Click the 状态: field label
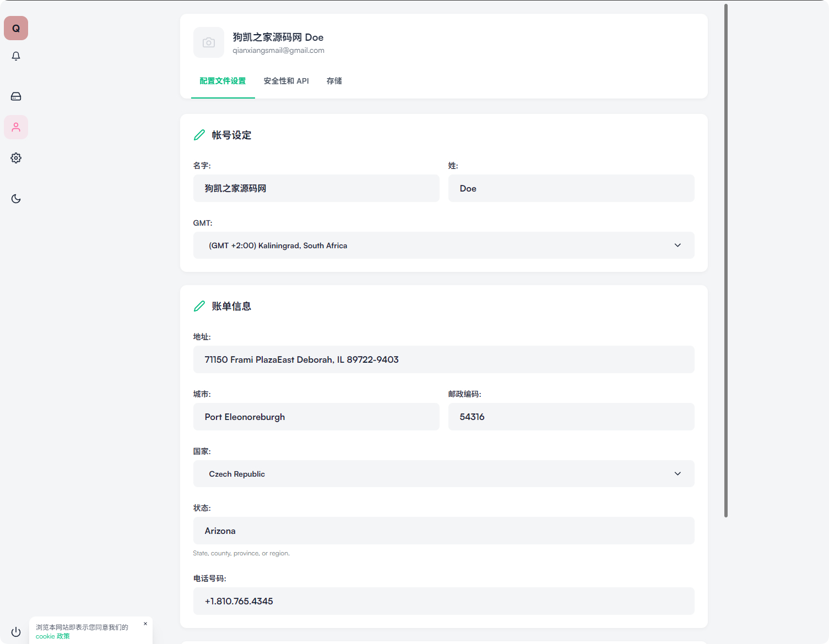The image size is (829, 644). pyautogui.click(x=202, y=508)
